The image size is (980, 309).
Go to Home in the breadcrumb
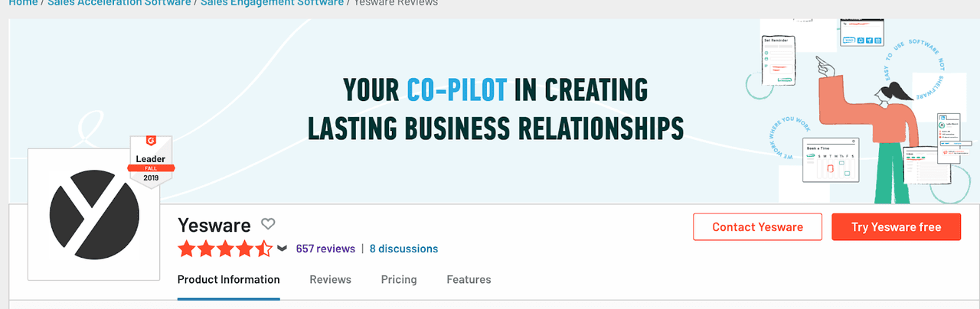pyautogui.click(x=23, y=3)
